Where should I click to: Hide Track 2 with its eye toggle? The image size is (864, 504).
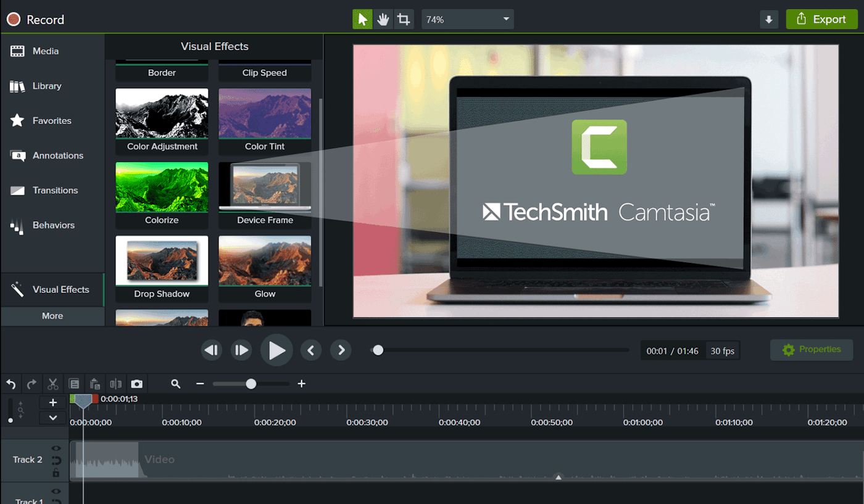click(56, 448)
